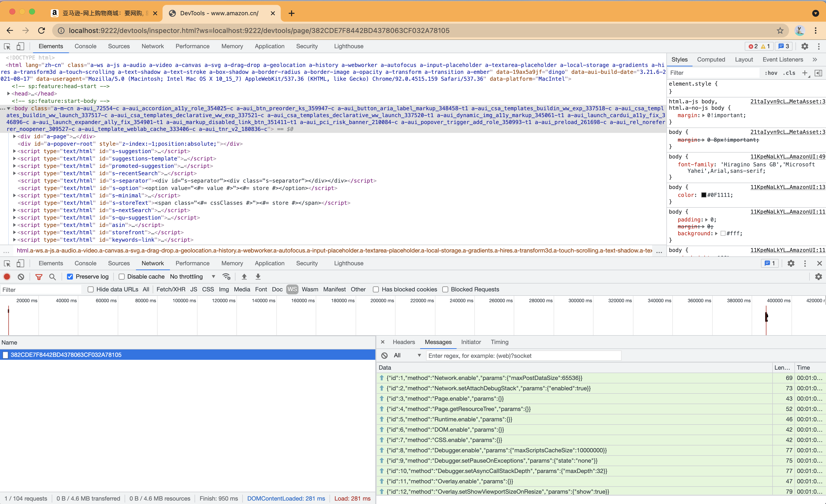Open lower DevTools settings gear
Image resolution: width=826 pixels, height=504 pixels.
(791, 263)
